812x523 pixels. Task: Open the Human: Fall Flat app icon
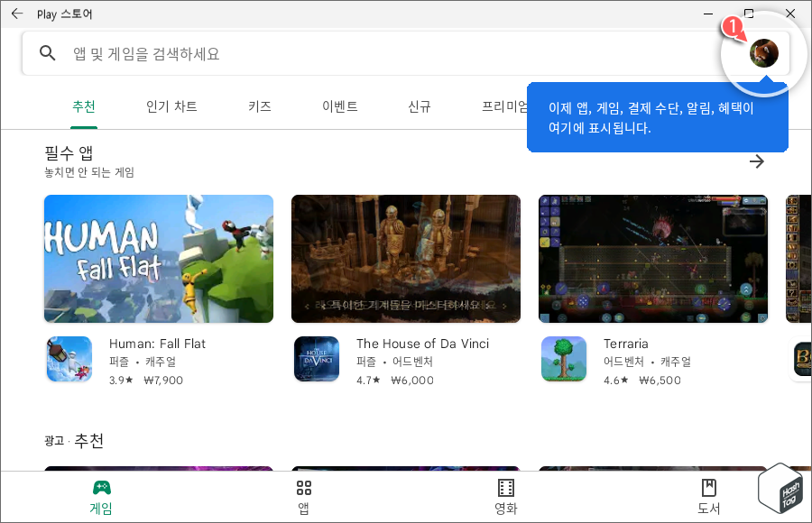pos(69,359)
